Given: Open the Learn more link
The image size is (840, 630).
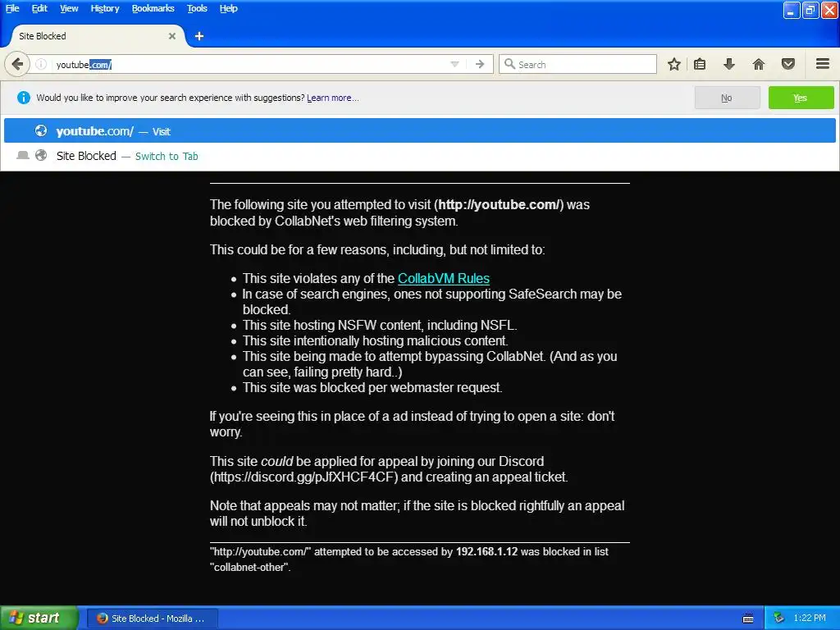Looking at the screenshot, I should [332, 98].
